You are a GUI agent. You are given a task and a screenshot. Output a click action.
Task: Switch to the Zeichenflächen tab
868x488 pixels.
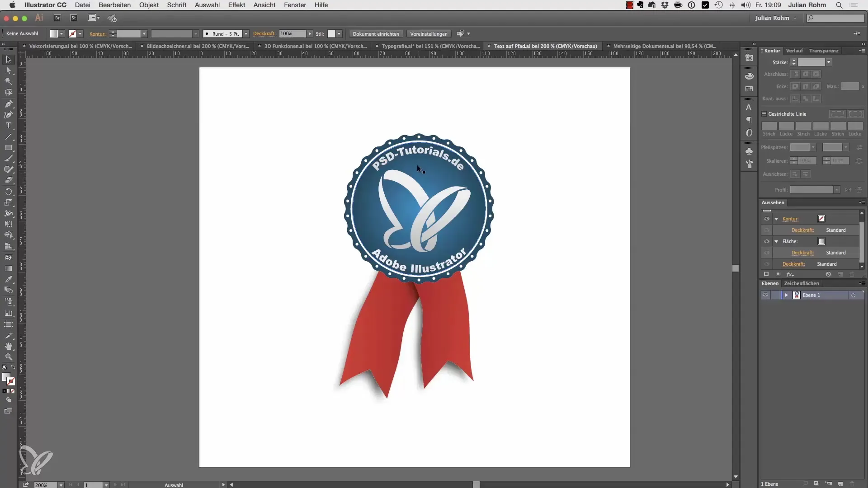coord(802,283)
